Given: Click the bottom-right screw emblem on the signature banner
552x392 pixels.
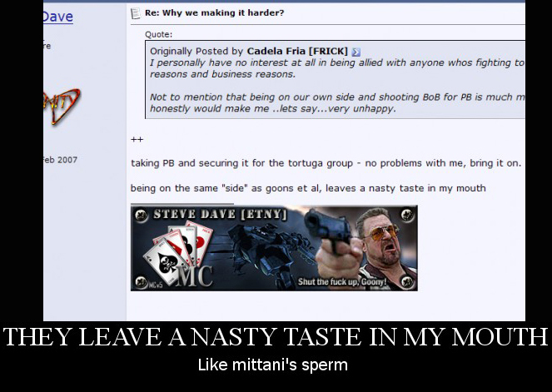Looking at the screenshot, I should coord(407,281).
